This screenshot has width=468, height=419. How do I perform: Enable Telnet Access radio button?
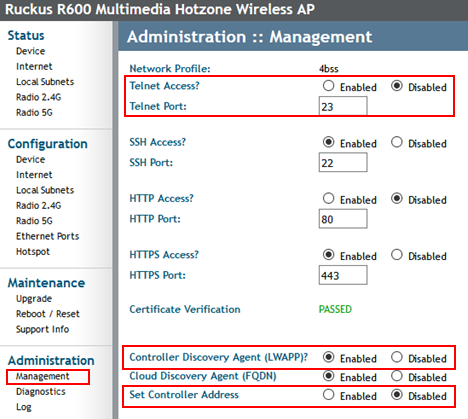(328, 86)
